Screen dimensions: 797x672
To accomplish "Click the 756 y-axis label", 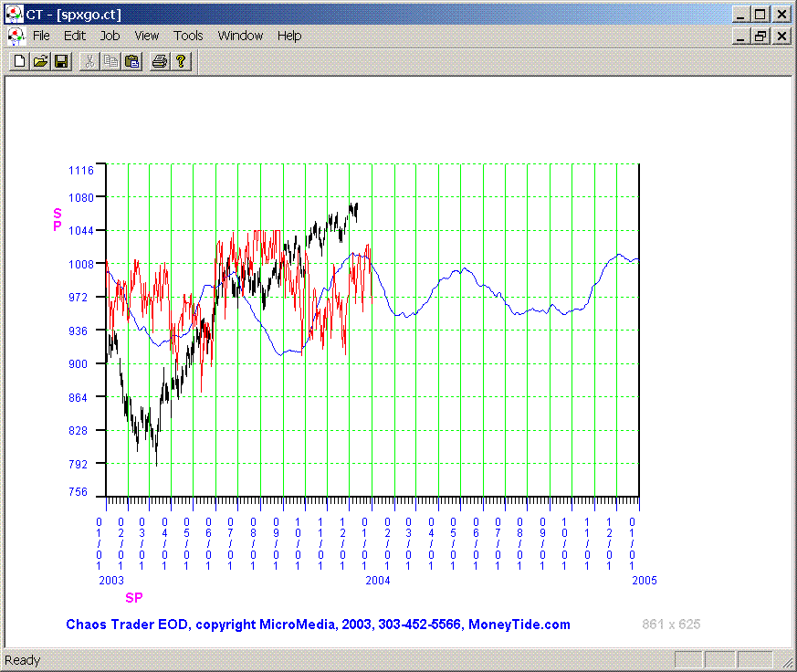I will click(79, 492).
